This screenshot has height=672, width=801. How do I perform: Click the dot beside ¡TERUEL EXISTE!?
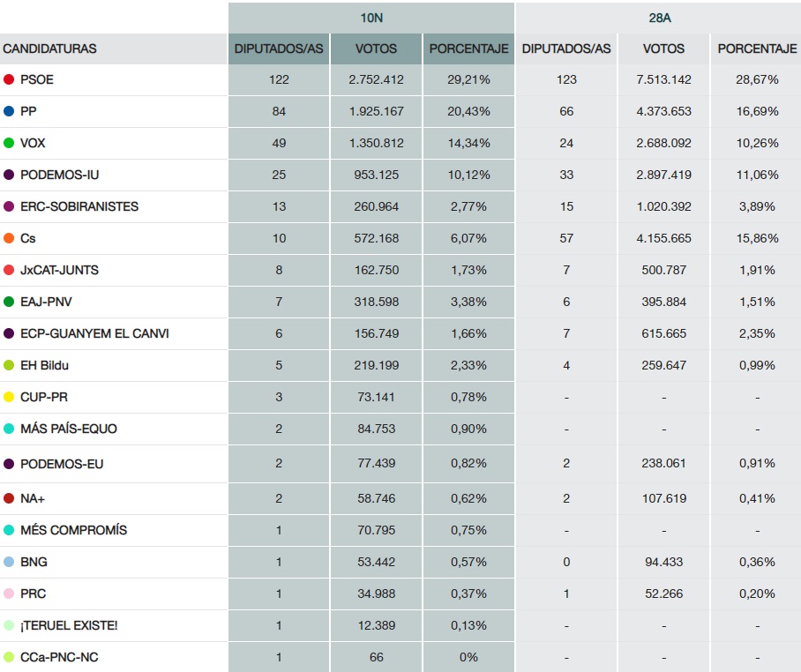(9, 625)
